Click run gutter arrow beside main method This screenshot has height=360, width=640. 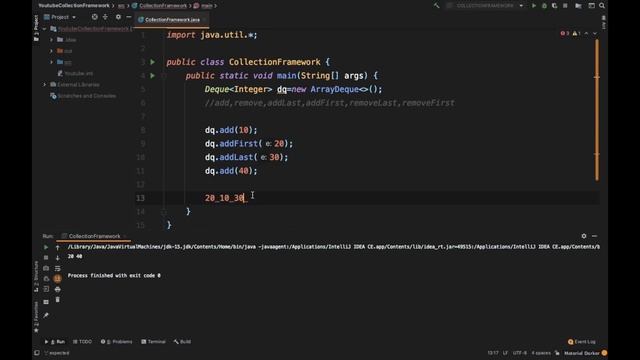pyautogui.click(x=153, y=76)
